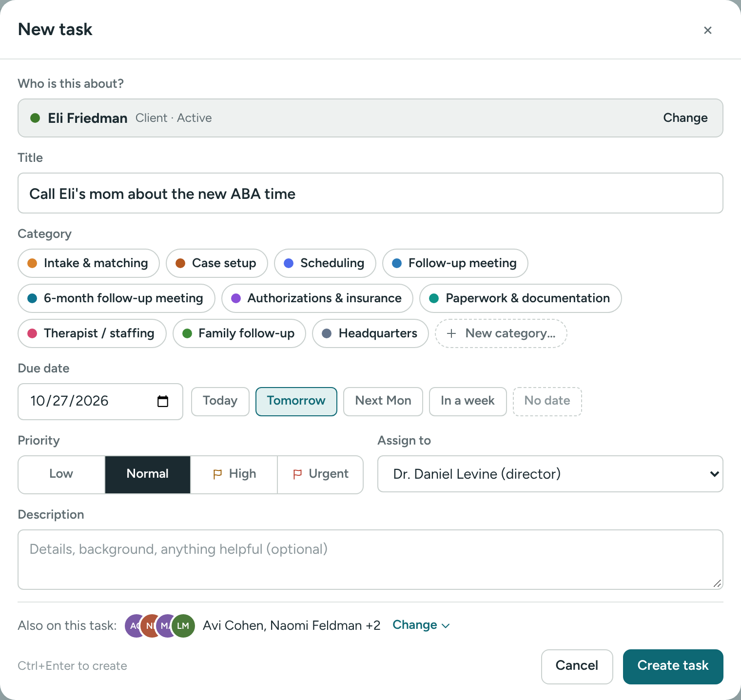The width and height of the screenshot is (741, 700).
Task: Open calendar picker in due date field
Action: 163,401
